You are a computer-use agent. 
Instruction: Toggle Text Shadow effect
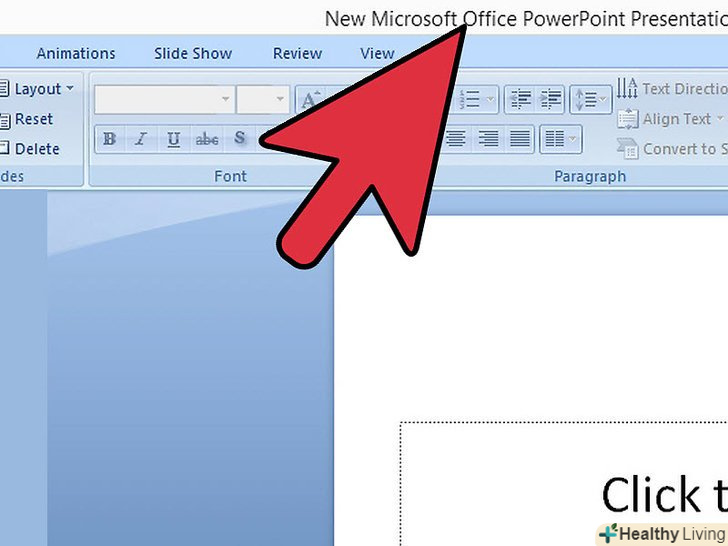point(240,139)
